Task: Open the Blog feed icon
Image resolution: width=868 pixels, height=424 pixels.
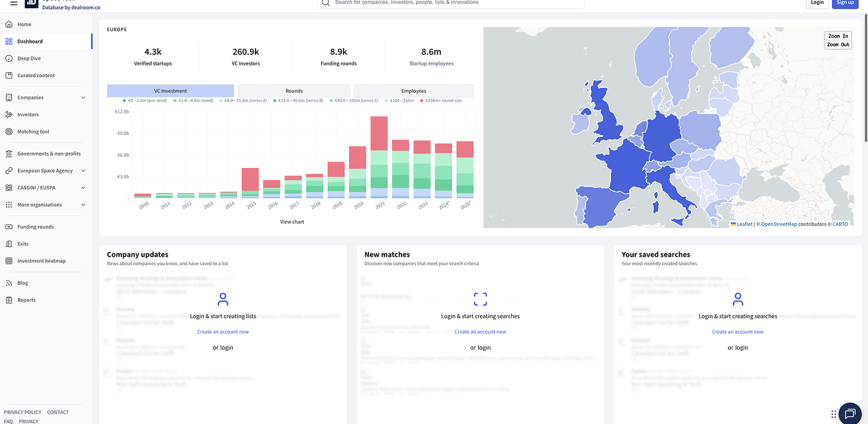Action: (x=9, y=283)
